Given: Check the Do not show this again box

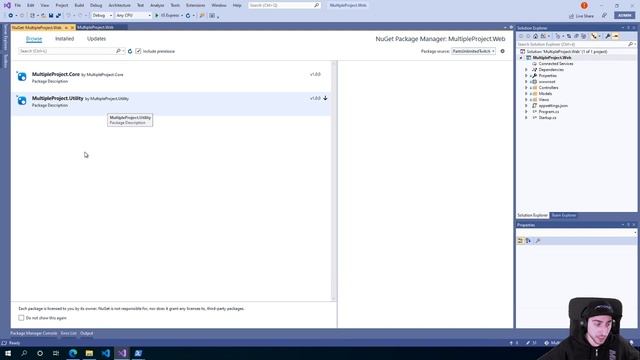Looking at the screenshot, I should [x=21, y=318].
